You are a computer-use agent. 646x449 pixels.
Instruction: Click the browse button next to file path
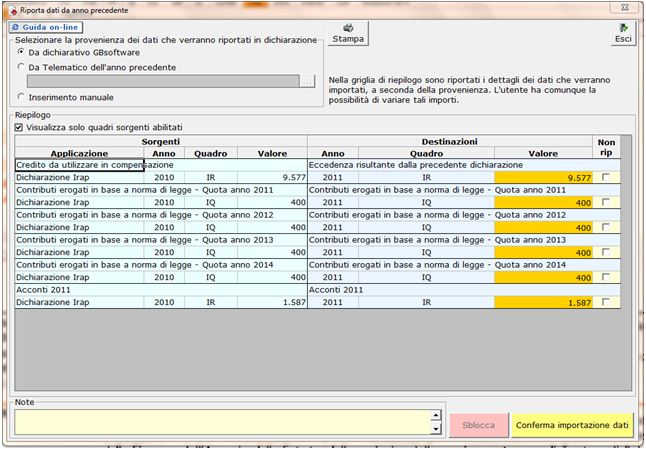point(307,81)
